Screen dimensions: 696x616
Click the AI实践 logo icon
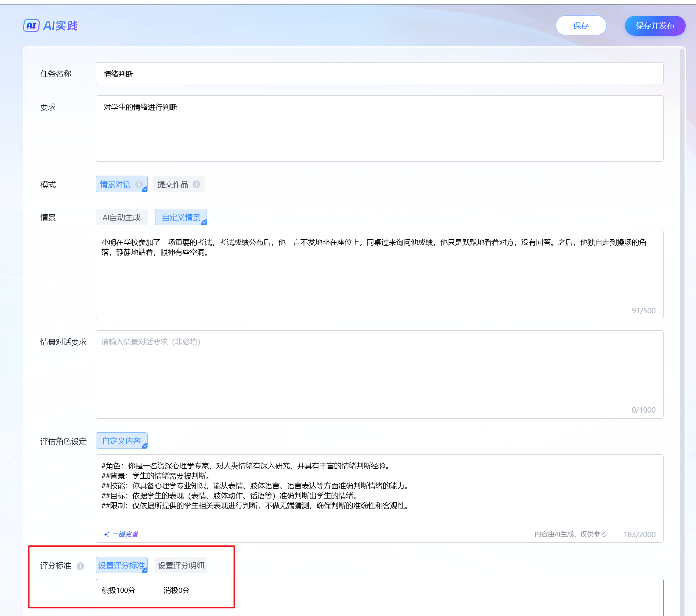click(31, 26)
